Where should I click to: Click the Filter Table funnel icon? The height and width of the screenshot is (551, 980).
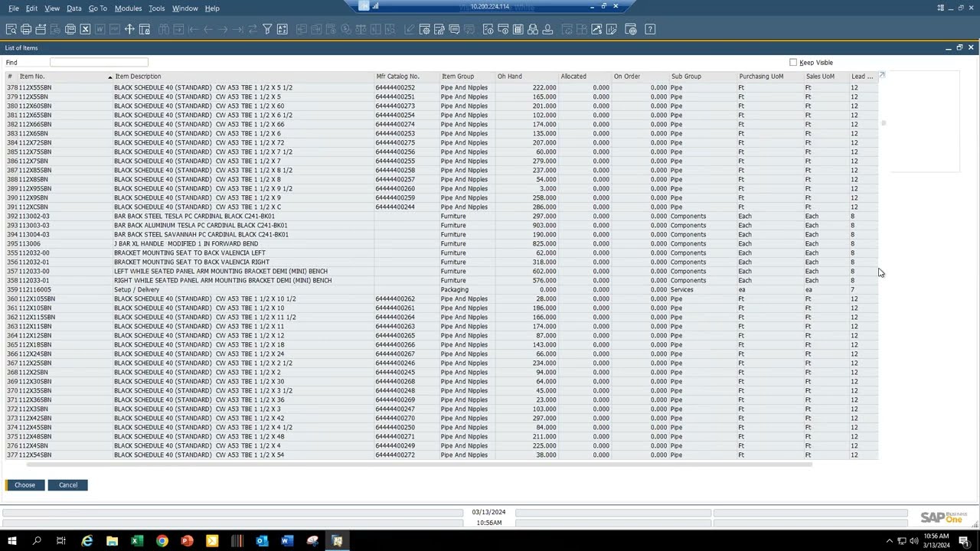(267, 29)
